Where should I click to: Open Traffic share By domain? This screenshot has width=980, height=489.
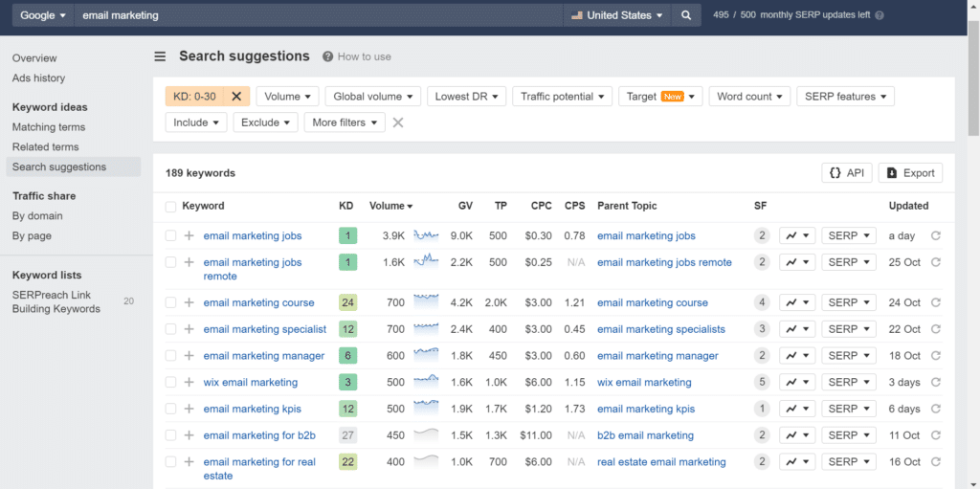pos(37,215)
